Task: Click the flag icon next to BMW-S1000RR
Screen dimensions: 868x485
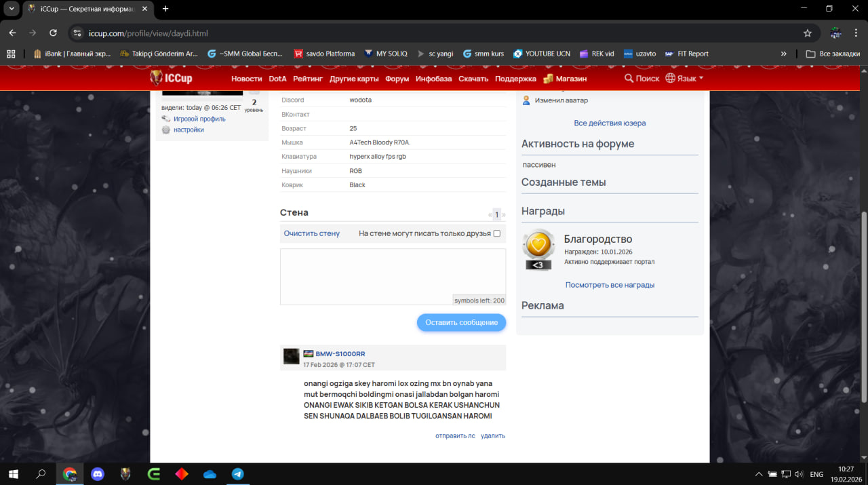Action: tap(308, 354)
